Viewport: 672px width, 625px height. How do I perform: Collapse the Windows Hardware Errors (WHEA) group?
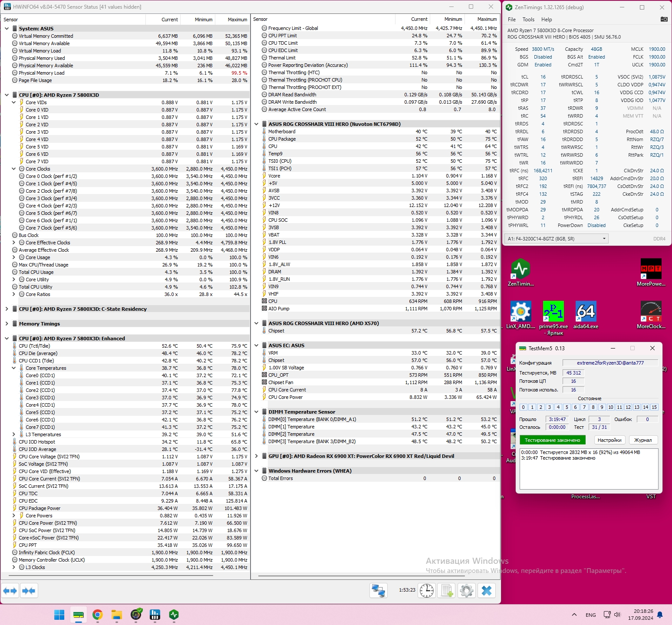(256, 471)
